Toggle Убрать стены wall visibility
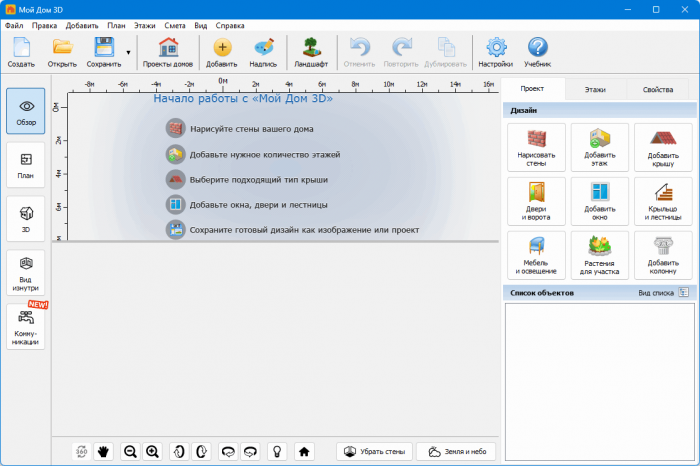Screen dimensions: 700x466 click(x=373, y=452)
